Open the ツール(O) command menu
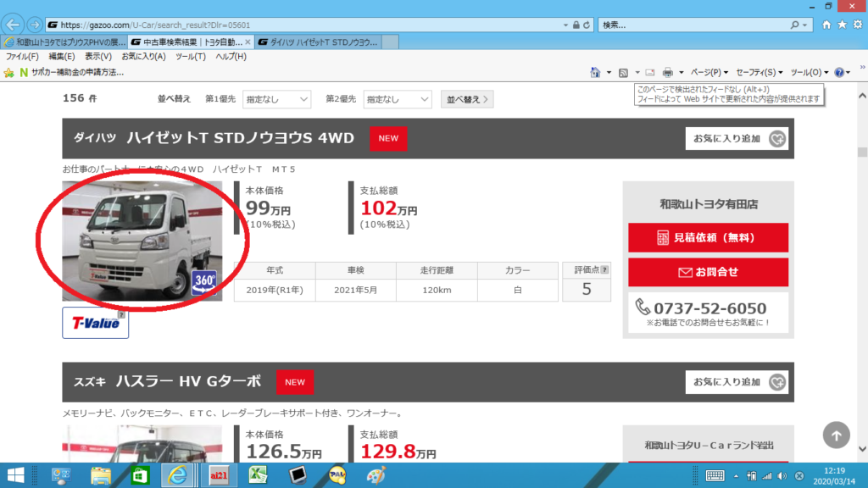Viewport: 868px width, 488px height. (810, 73)
